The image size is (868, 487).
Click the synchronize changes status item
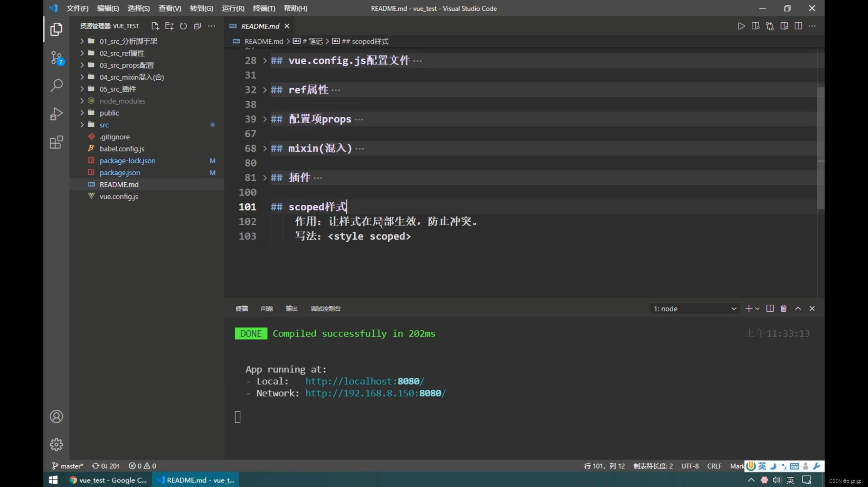point(106,466)
